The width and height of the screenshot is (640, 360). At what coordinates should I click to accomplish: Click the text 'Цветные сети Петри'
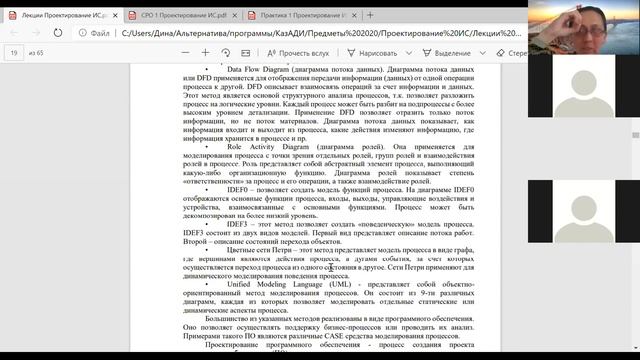[x=259, y=250]
